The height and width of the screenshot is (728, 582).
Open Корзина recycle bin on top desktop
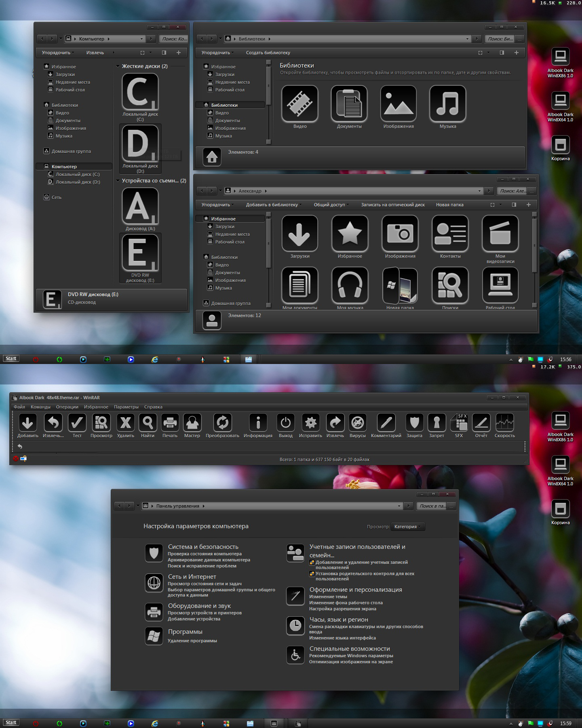[x=560, y=146]
